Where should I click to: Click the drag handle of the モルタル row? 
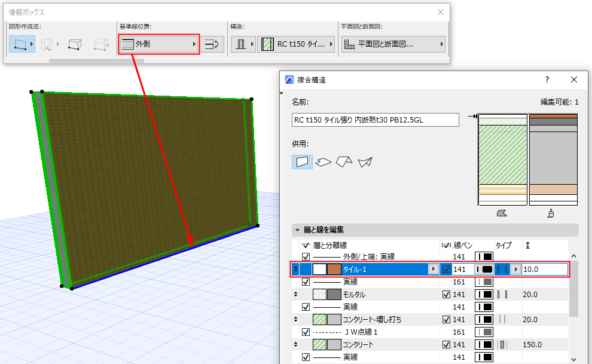[295, 294]
